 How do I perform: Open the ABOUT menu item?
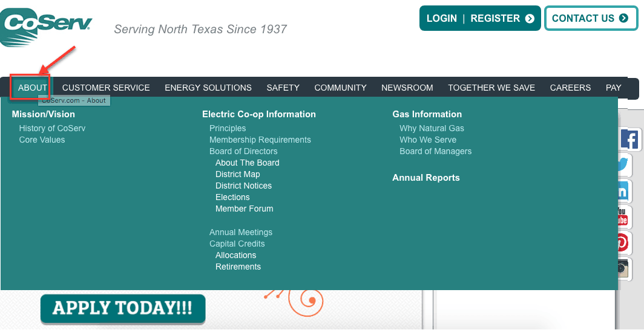[33, 88]
